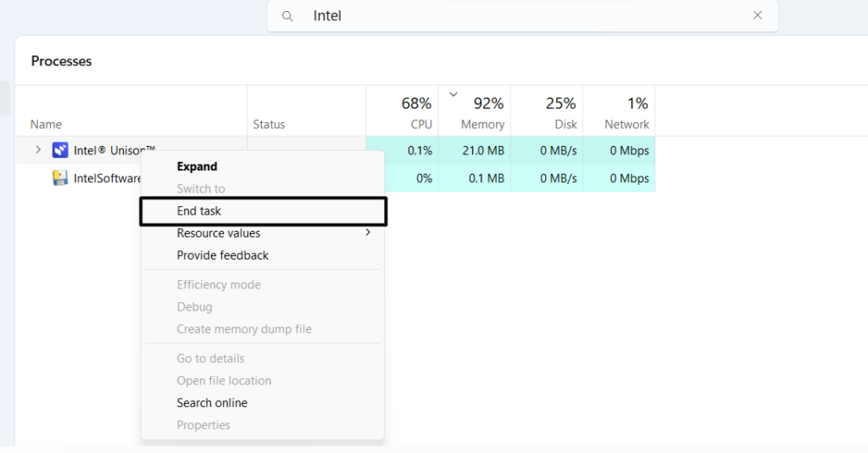
Task: Click the Status column header
Action: click(x=269, y=125)
